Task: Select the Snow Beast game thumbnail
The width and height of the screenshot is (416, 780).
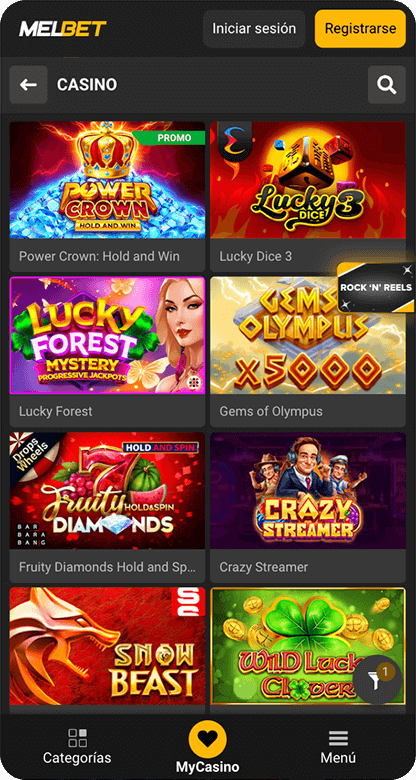Action: click(107, 646)
